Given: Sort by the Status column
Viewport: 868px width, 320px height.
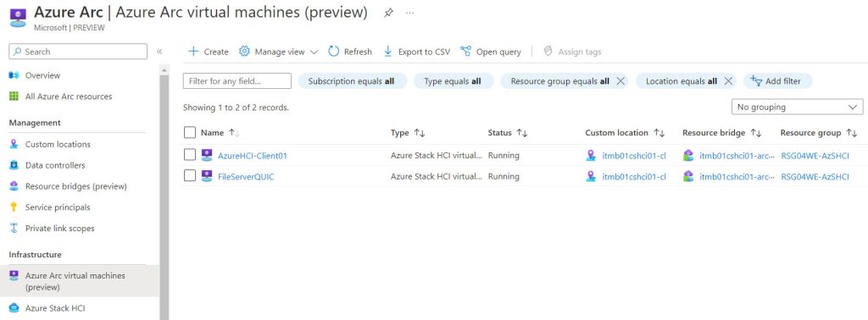Looking at the screenshot, I should click(508, 133).
